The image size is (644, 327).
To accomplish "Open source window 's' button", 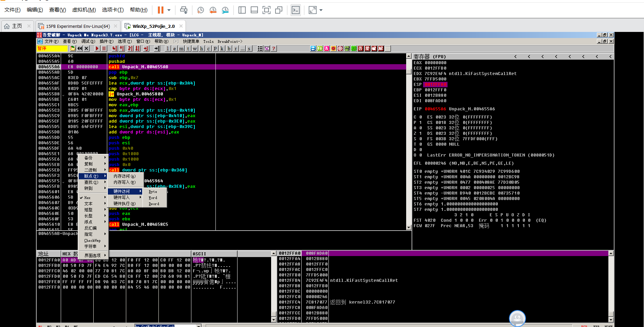I will 249,49.
